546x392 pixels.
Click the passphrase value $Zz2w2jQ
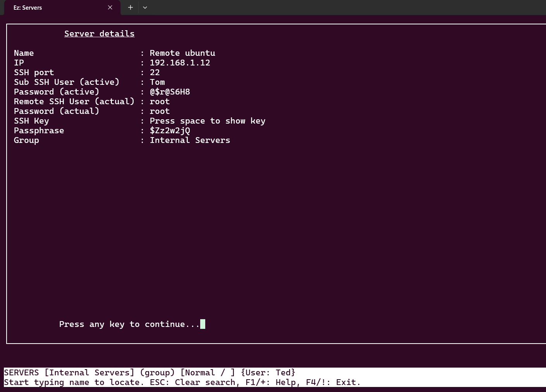click(x=170, y=131)
